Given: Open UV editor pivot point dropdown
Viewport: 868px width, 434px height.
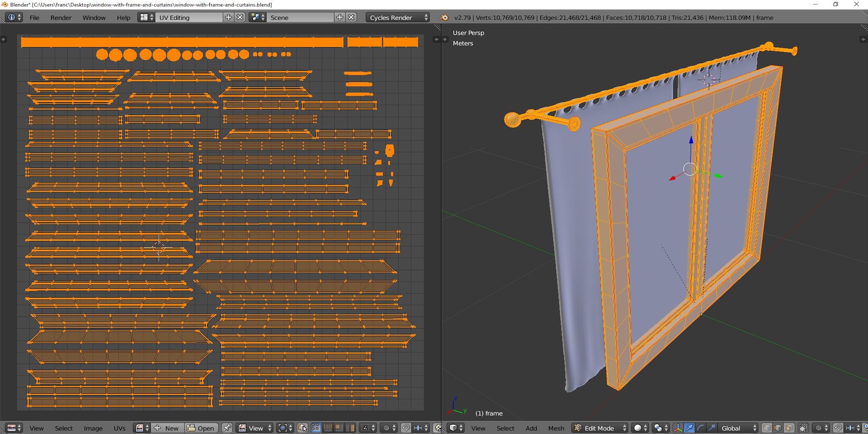Looking at the screenshot, I should coord(286,428).
